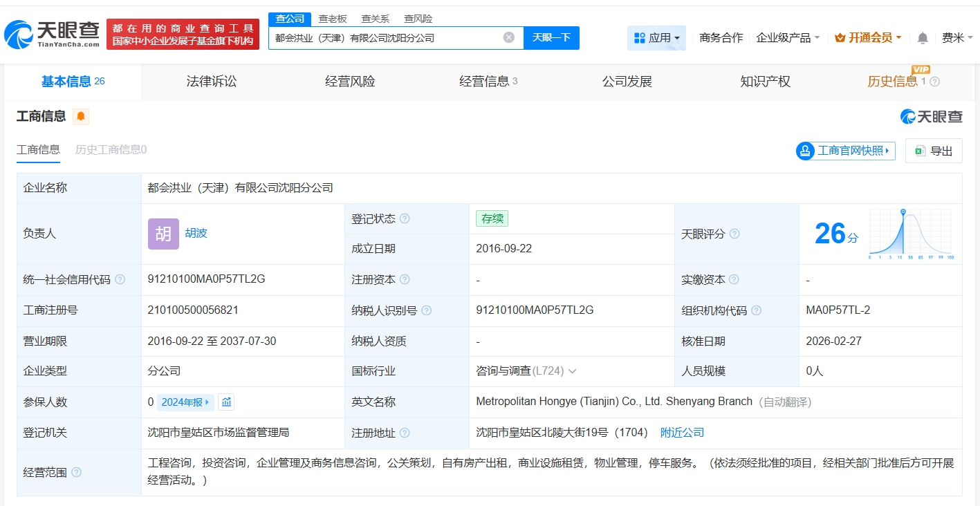Click the 胡 avatar thumbnail

point(163,234)
